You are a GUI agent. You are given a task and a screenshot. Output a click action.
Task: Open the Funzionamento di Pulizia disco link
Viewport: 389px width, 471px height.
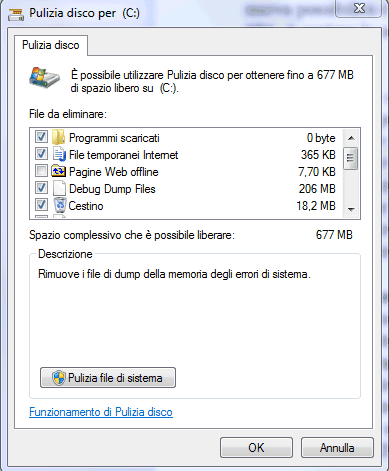pyautogui.click(x=101, y=412)
